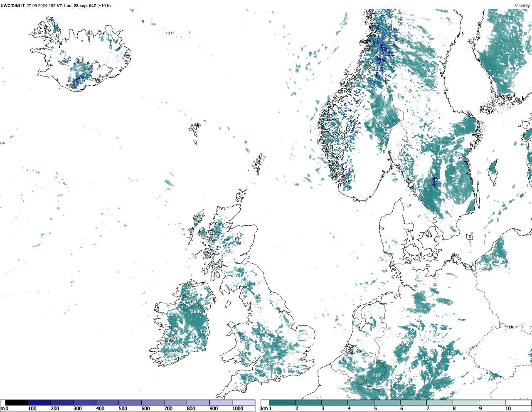Click the '(+10 h)' forecast offset text
The height and width of the screenshot is (412, 532).
click(104, 6)
